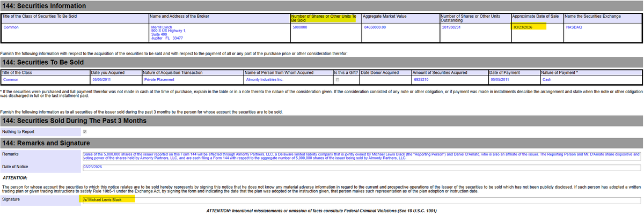Click 'Common' in the Securities To Be Sold table
Screen dimensions: 644x217
click(x=11, y=80)
